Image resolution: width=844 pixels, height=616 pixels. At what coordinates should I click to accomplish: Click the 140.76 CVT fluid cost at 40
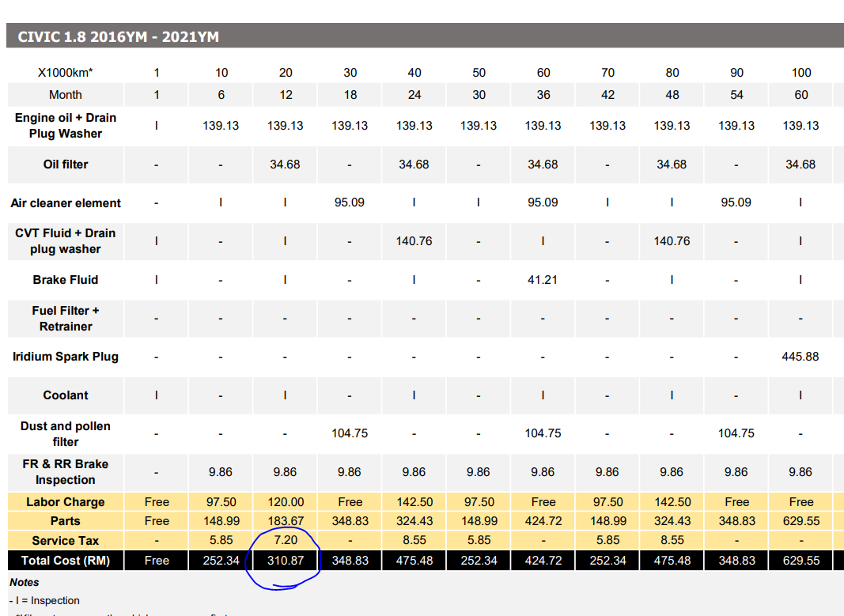(x=414, y=241)
